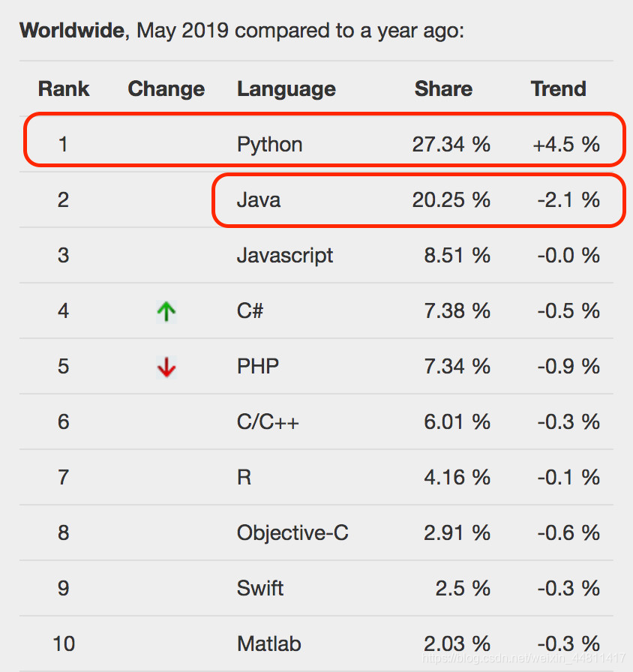Select the Rank column header
The height and width of the screenshot is (672, 633).
click(x=64, y=88)
